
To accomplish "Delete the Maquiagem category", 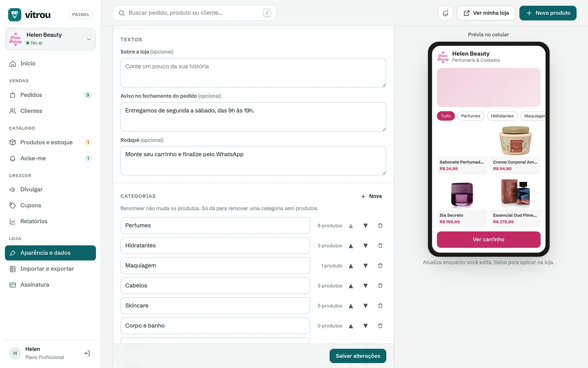I will coord(380,266).
